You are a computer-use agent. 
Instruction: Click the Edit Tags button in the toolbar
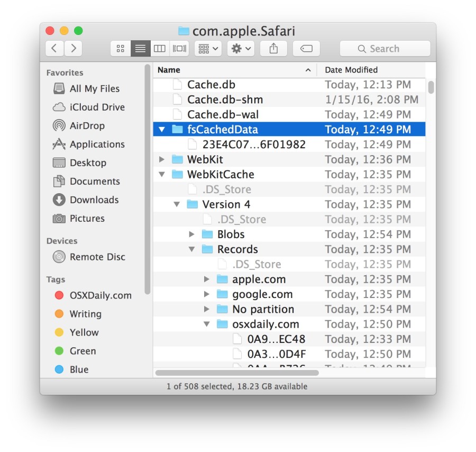(x=306, y=48)
